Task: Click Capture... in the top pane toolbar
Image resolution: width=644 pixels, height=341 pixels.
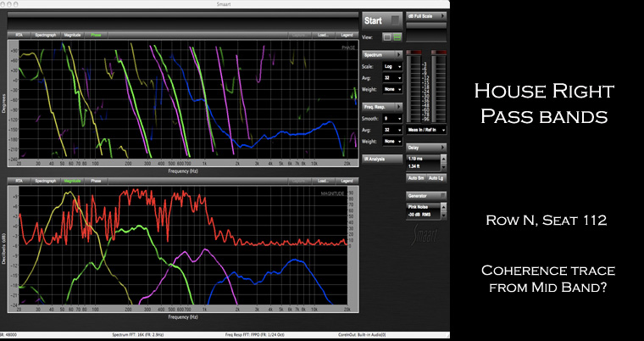Action: click(299, 35)
